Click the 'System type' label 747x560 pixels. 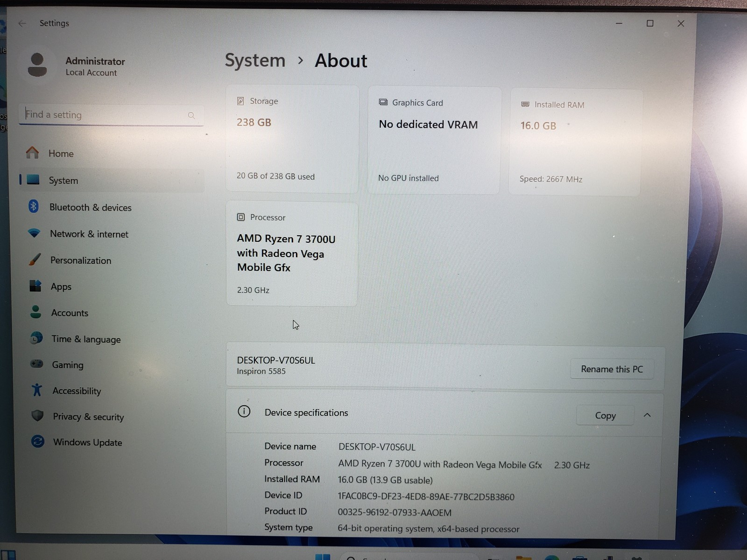click(x=289, y=527)
